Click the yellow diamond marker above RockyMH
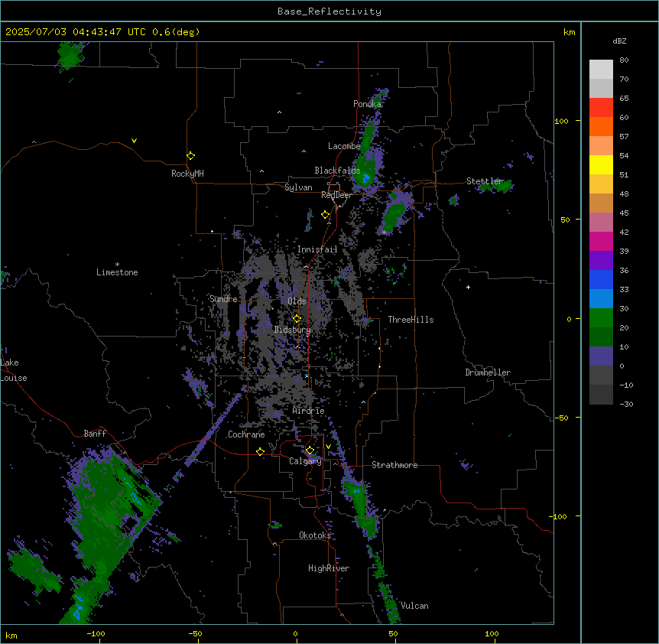This screenshot has height=644, width=659. pos(191,156)
